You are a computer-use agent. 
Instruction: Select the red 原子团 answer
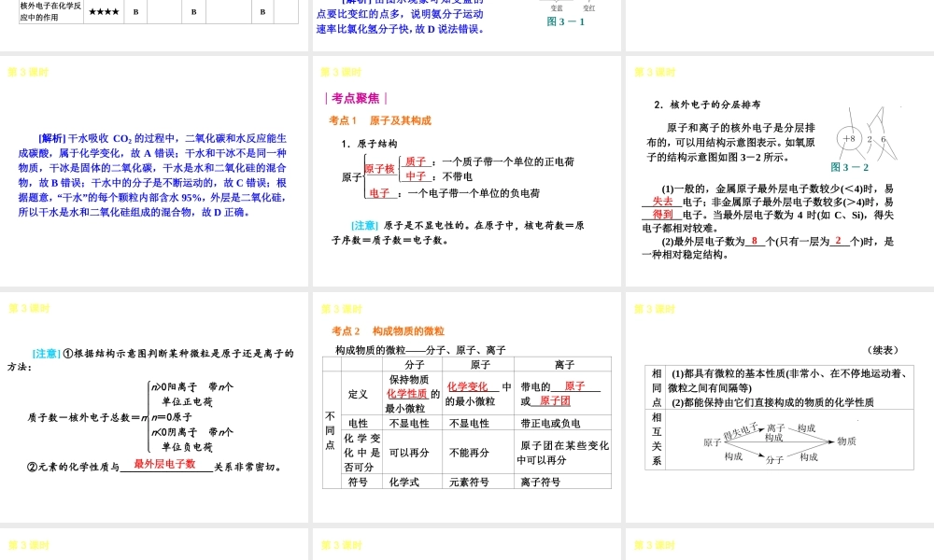click(555, 400)
